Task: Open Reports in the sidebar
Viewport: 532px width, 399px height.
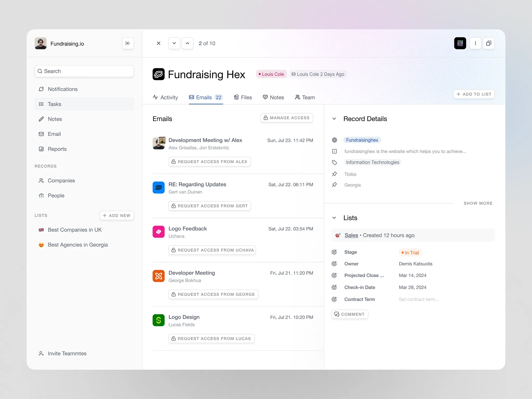Action: pyautogui.click(x=84, y=149)
